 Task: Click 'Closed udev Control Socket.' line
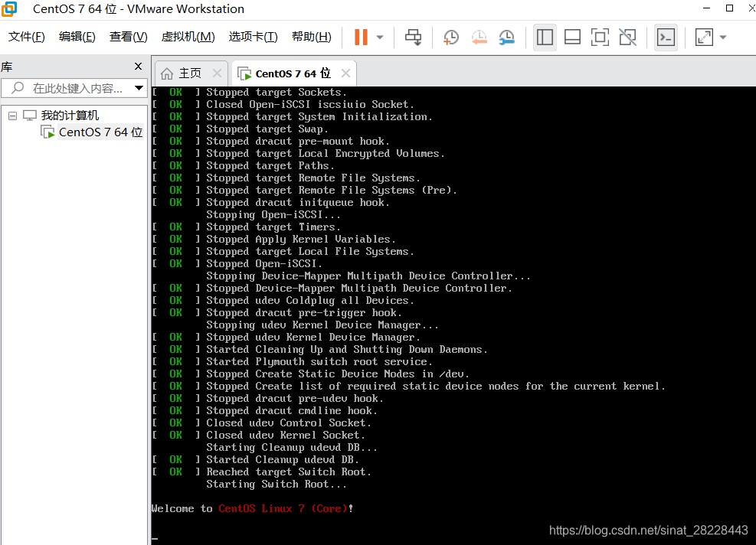[x=289, y=423]
